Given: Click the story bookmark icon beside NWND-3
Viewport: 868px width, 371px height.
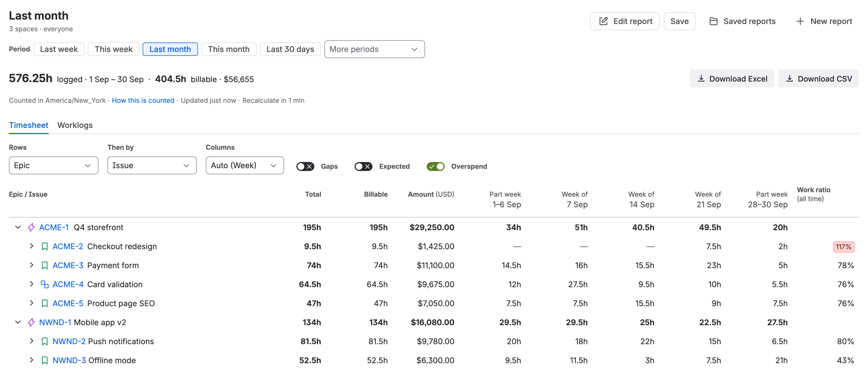Looking at the screenshot, I should [44, 360].
